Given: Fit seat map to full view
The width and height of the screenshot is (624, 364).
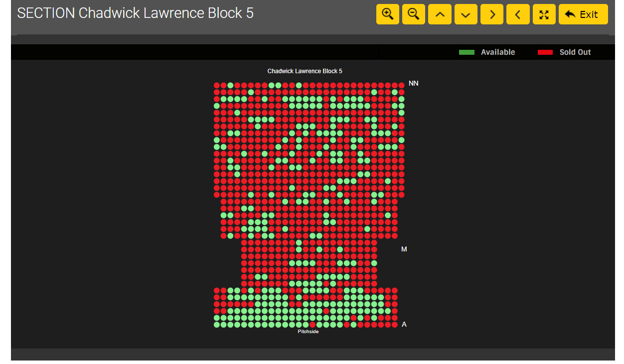Looking at the screenshot, I should pos(544,14).
